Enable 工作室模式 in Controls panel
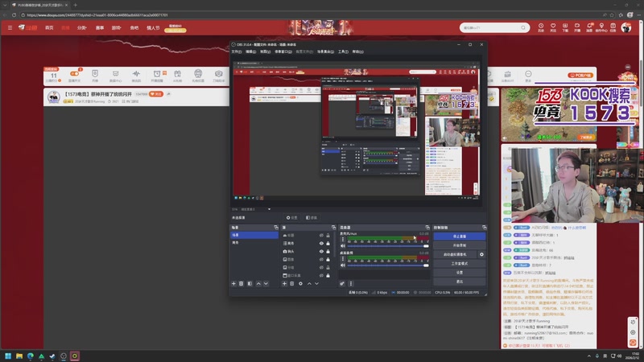This screenshot has height=362, width=644. coord(459,264)
